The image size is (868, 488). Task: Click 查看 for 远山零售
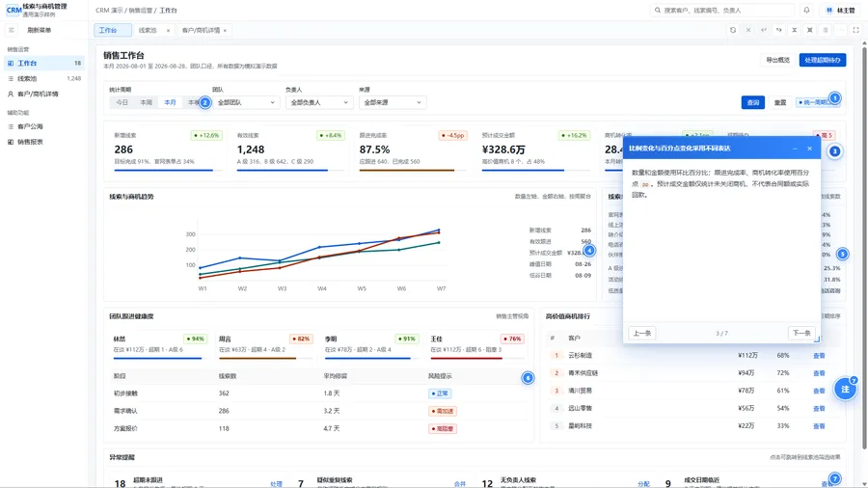pos(819,409)
